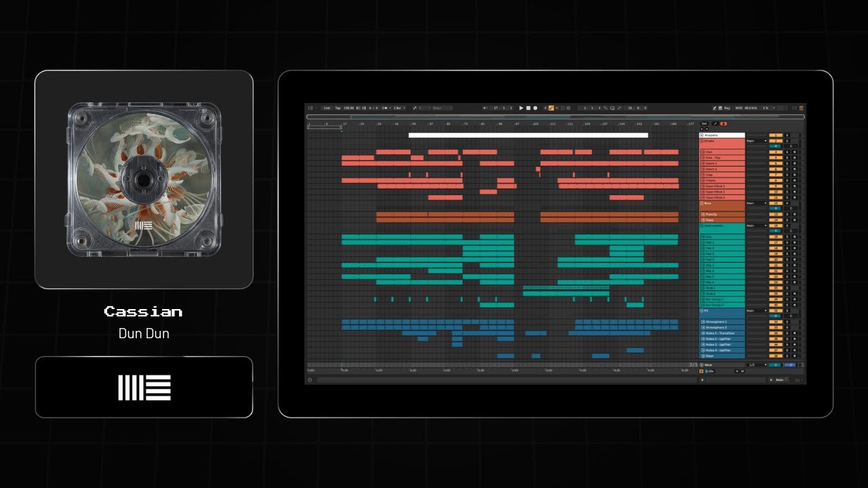
Task: Fold the Drums group track
Action: pos(702,140)
